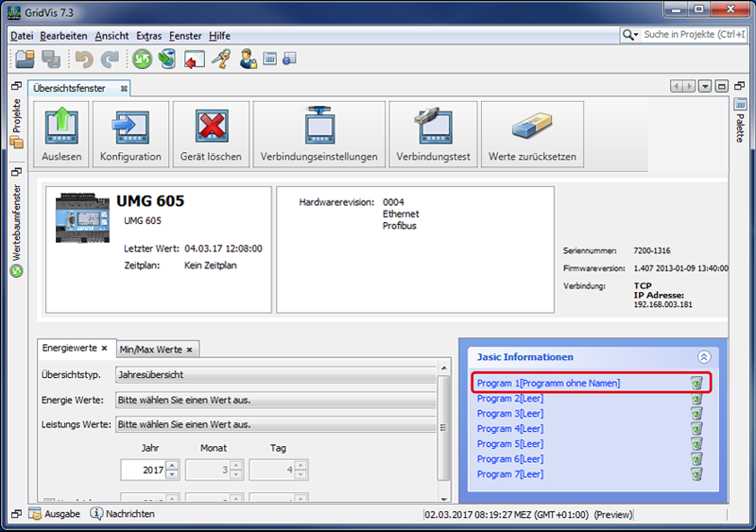Open the Hilfe menu
This screenshot has width=756, height=532.
click(219, 36)
